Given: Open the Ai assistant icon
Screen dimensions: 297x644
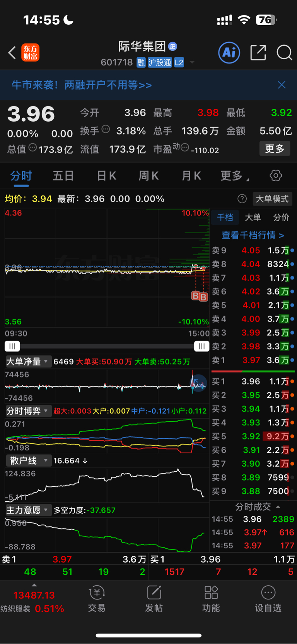Looking at the screenshot, I should pos(229,52).
